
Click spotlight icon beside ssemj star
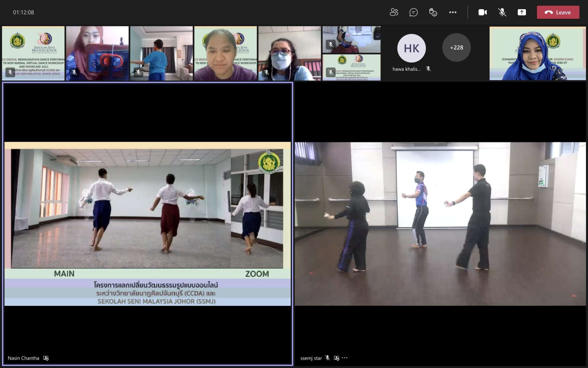[336, 358]
